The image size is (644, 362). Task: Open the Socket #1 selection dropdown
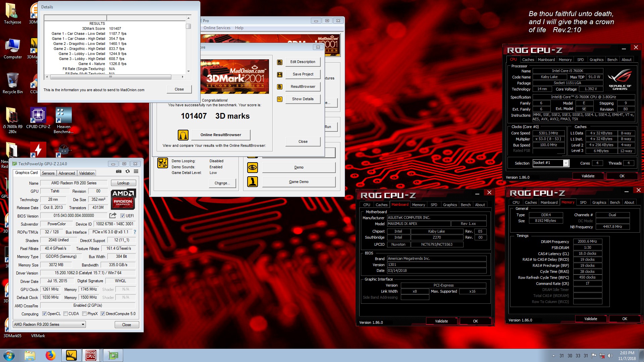pos(566,163)
